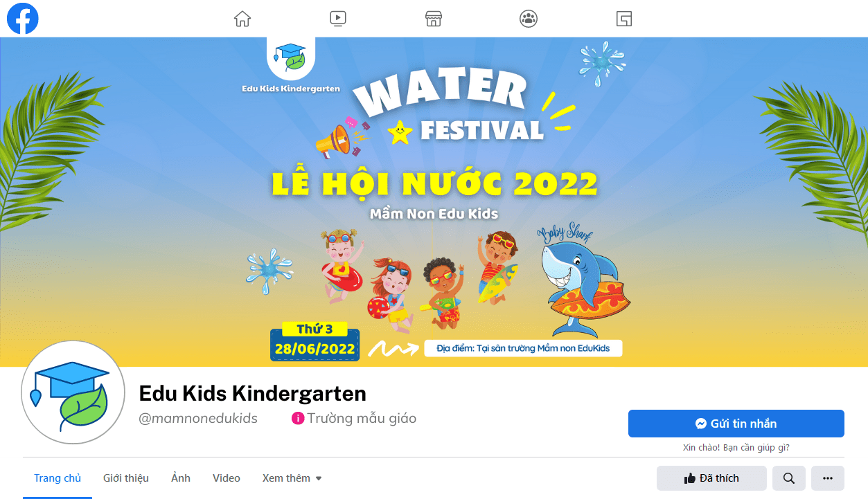This screenshot has height=499, width=868.
Task: Select the Trang chủ tab
Action: click(57, 478)
